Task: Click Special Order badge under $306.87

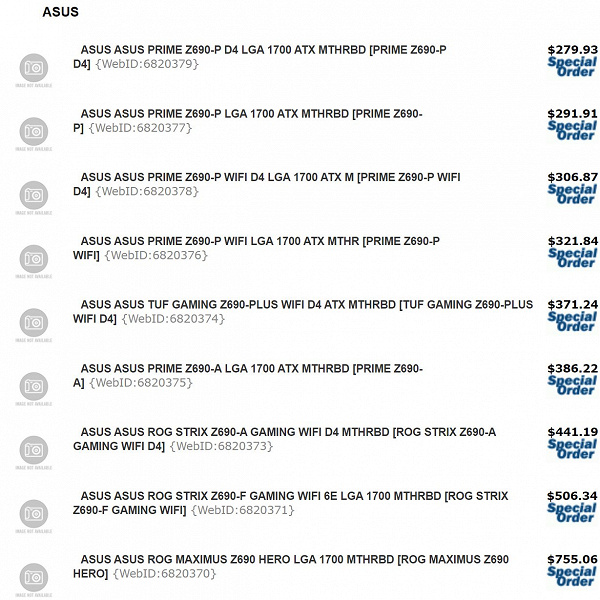Action: (572, 194)
